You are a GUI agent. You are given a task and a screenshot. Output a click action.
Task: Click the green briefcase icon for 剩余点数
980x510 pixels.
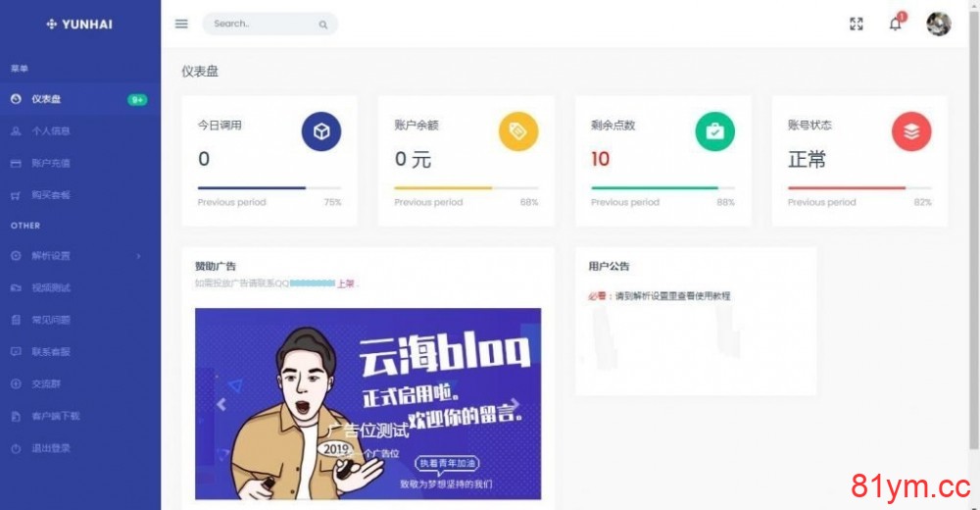click(715, 131)
